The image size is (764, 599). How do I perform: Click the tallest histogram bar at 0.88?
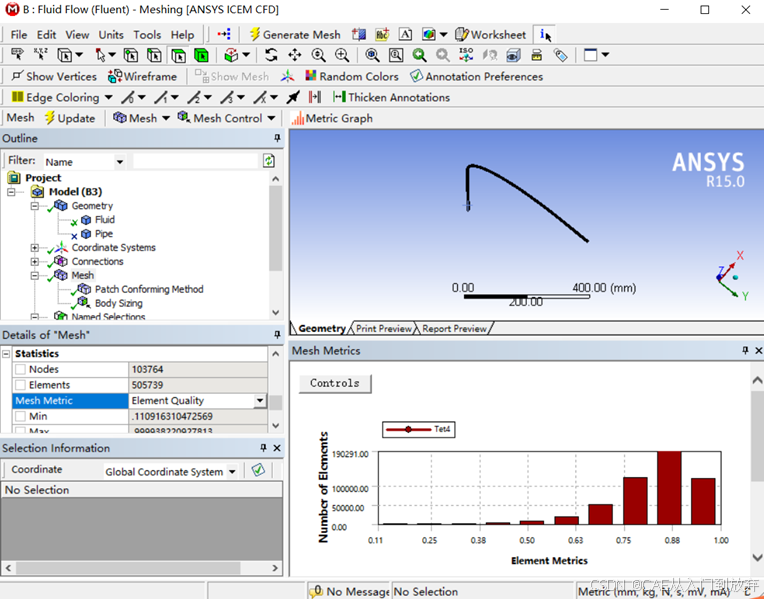click(669, 488)
